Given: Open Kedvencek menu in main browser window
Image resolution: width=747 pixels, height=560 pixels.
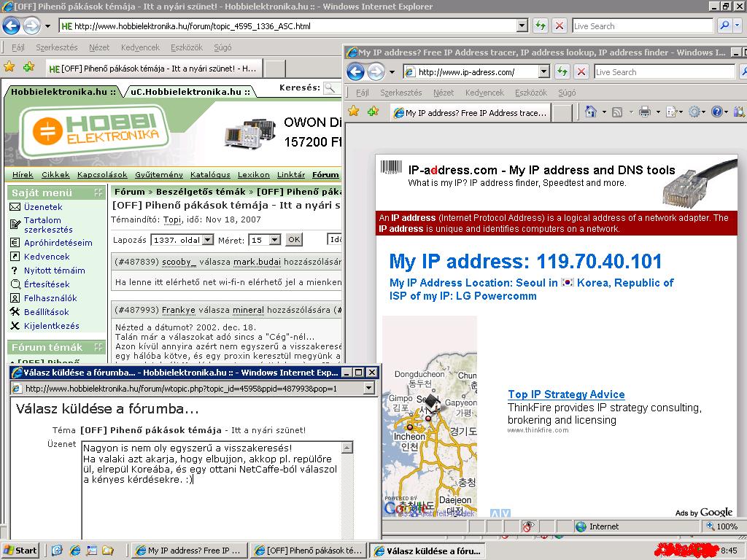Looking at the screenshot, I should pyautogui.click(x=140, y=47).
